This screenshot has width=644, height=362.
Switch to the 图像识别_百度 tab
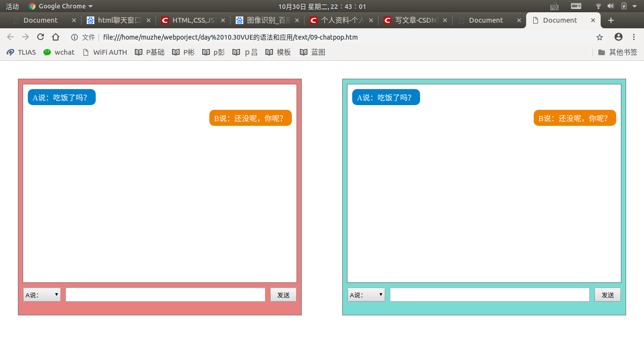268,20
